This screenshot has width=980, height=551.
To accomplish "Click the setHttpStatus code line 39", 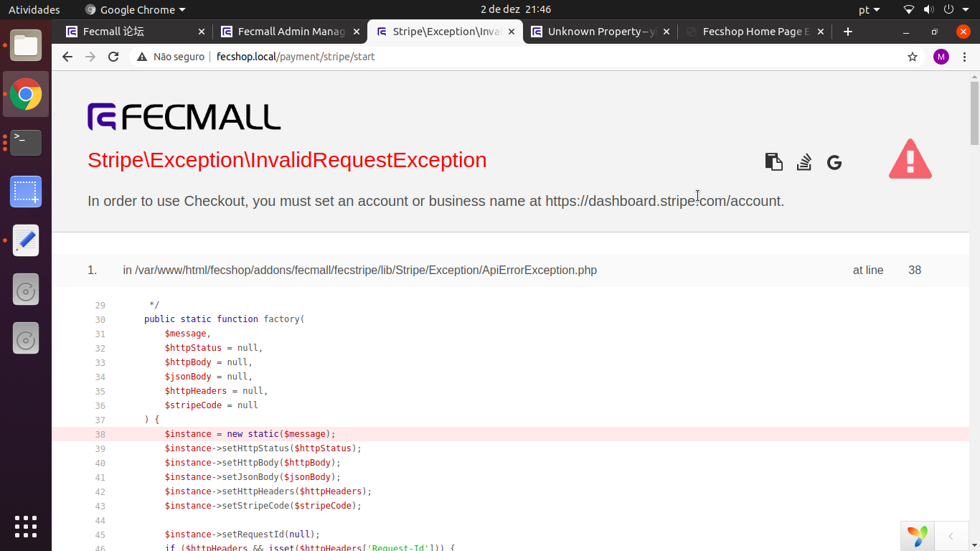I will tap(263, 448).
